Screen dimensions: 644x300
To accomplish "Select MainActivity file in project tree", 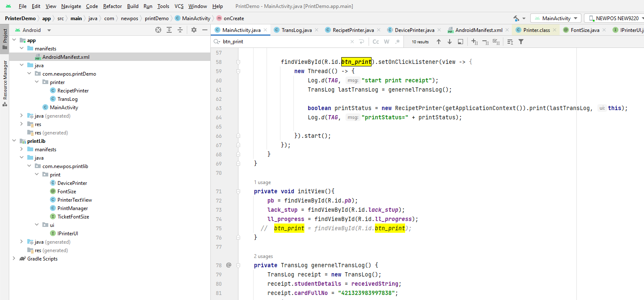I will 60,108.
